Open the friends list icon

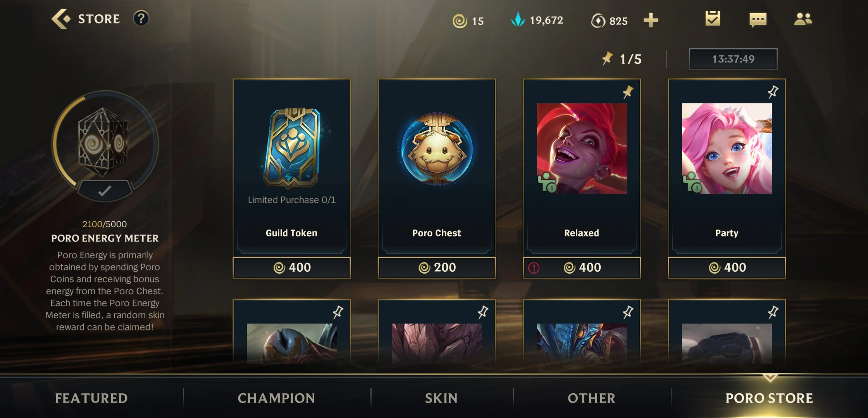coord(803,19)
